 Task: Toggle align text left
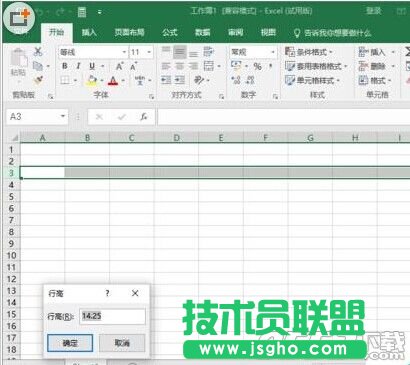166,66
